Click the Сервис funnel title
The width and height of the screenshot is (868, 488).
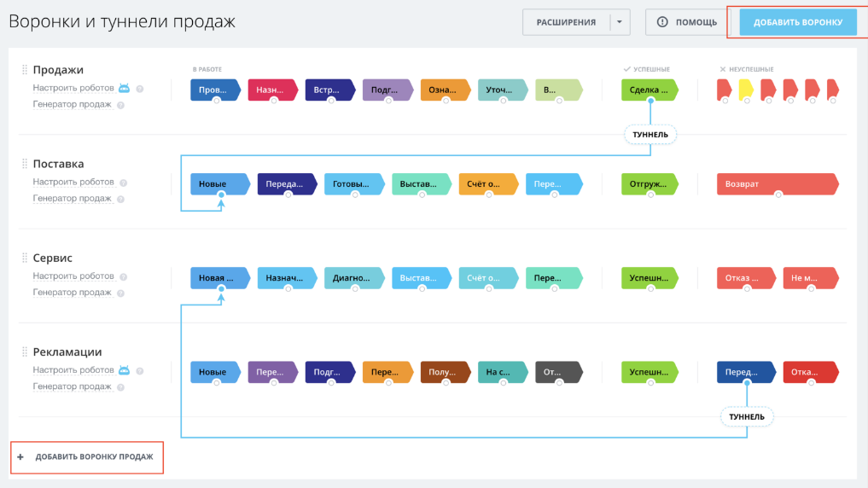(52, 258)
